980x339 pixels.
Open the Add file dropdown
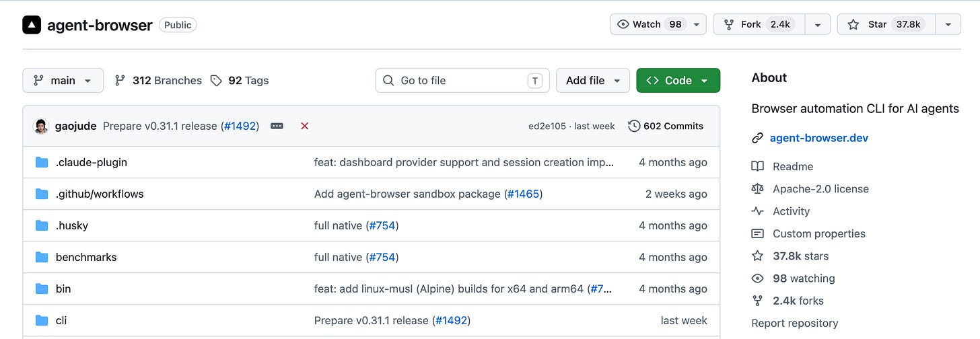(x=593, y=80)
